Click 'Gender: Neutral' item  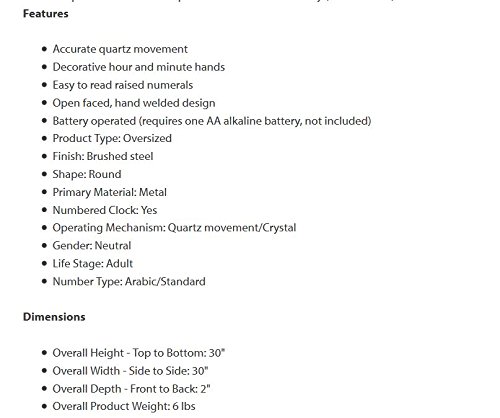pyautogui.click(x=92, y=246)
